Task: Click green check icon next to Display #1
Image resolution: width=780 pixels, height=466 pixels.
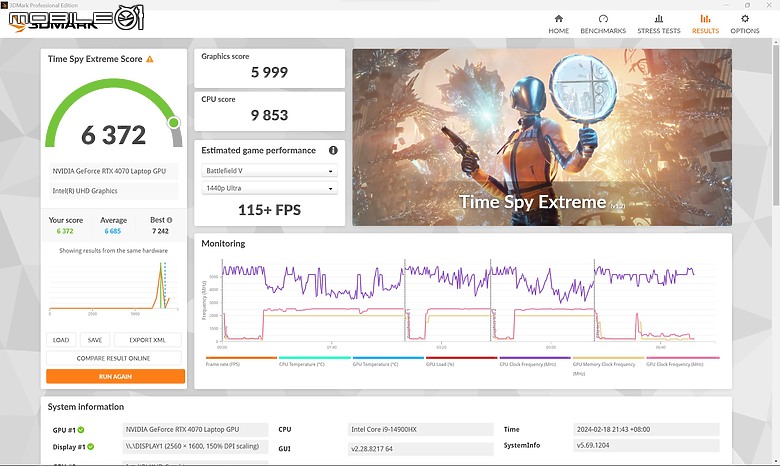Action: [91, 447]
